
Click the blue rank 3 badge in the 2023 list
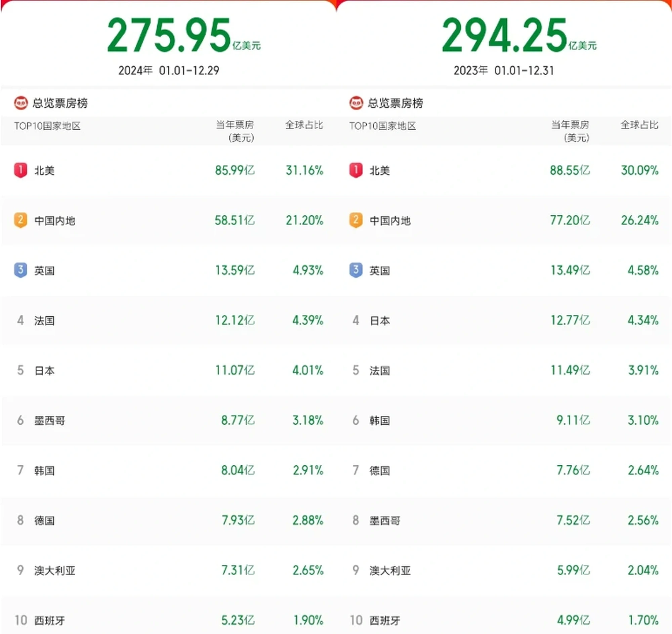pos(355,270)
